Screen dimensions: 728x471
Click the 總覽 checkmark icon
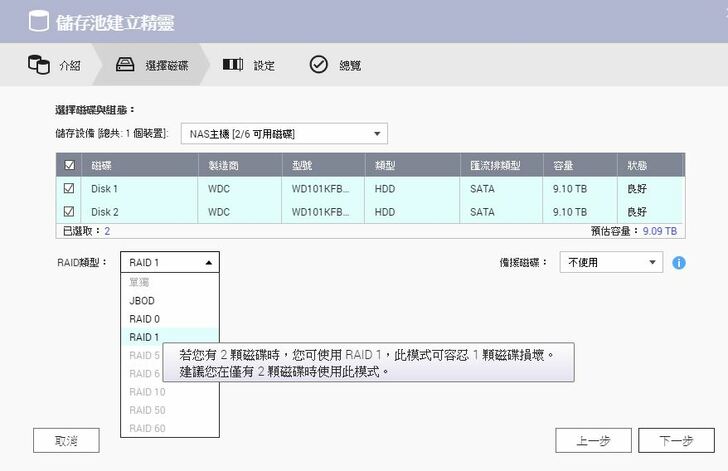pyautogui.click(x=318, y=65)
